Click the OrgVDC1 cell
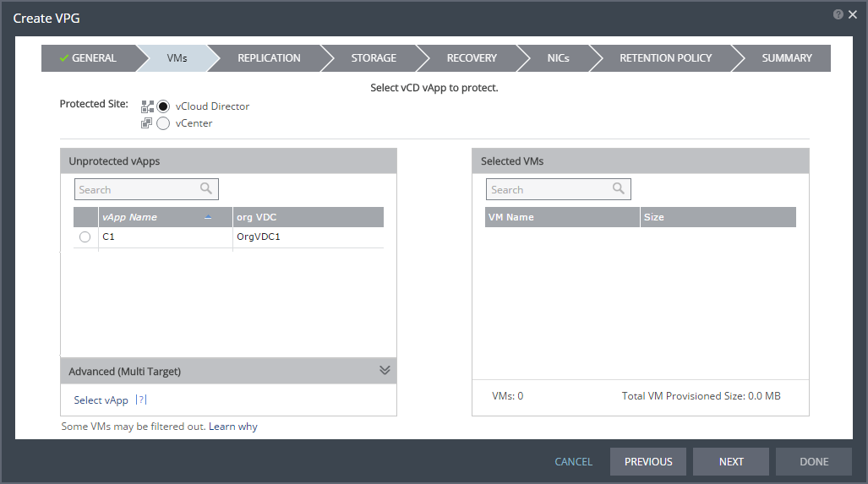Screen dimensions: 868x484 308,237
